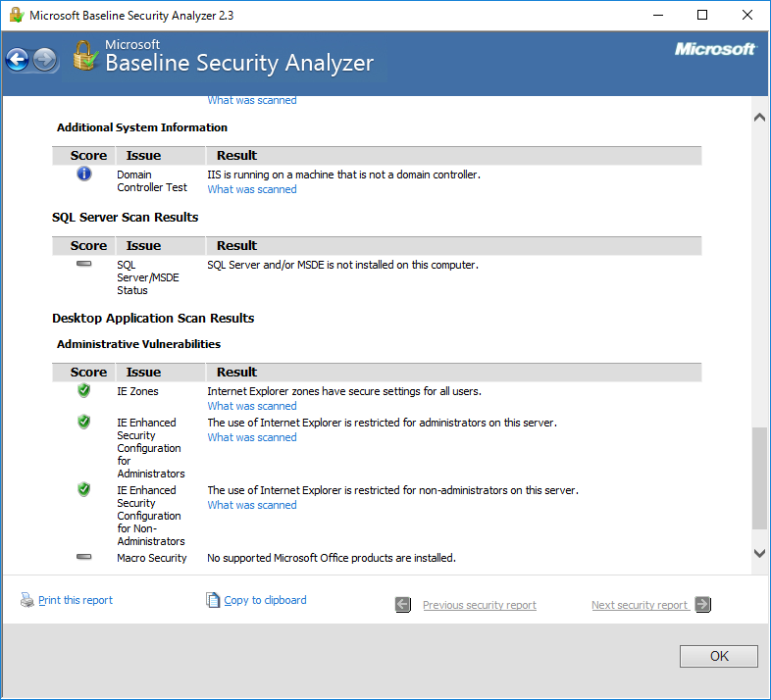The width and height of the screenshot is (771, 700).
Task: Click 'Internet Explorer zones have secure settings' result text
Action: pos(344,392)
